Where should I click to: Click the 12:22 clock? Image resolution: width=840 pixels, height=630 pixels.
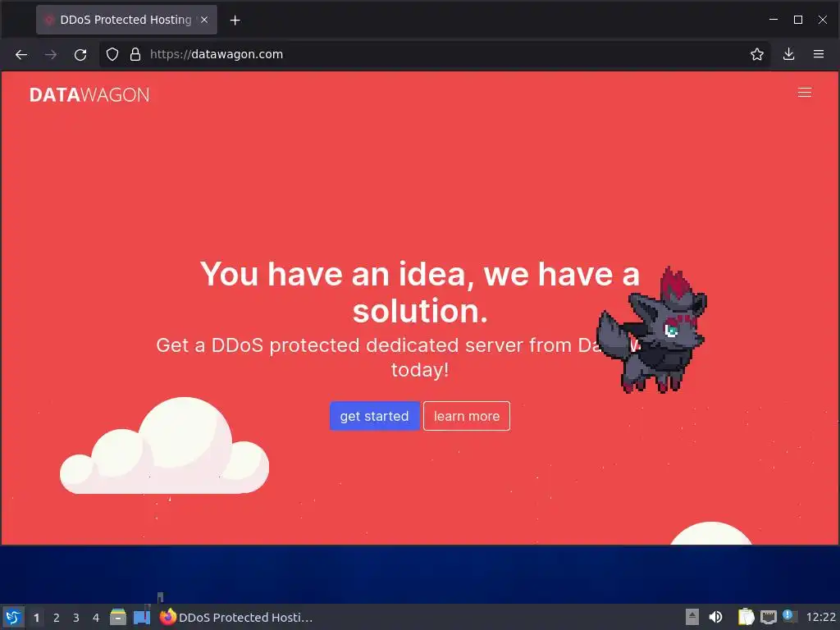(x=820, y=617)
